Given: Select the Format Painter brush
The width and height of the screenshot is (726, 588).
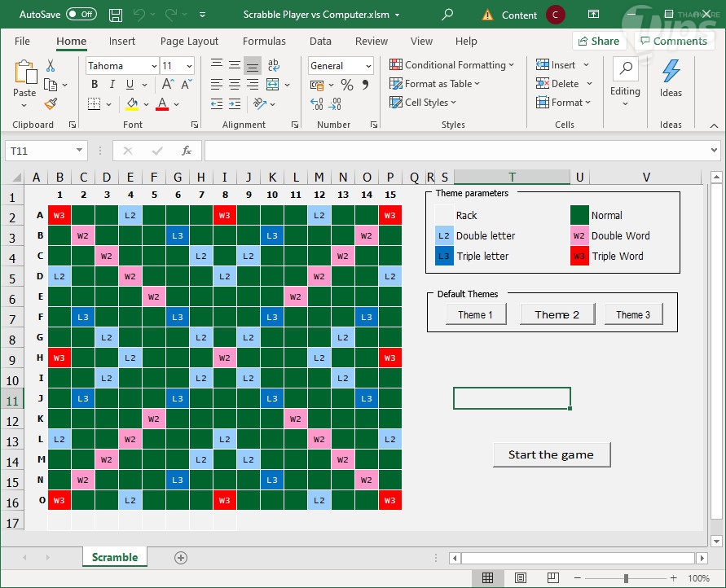Looking at the screenshot, I should (x=51, y=103).
